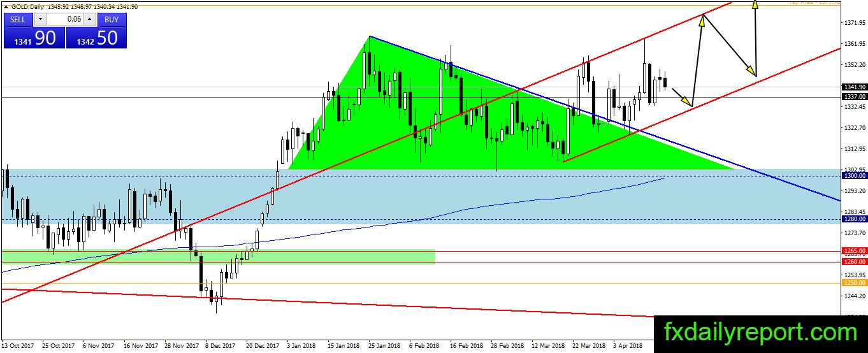Click the 1352.20 price scale value
The width and height of the screenshot is (868, 353).
pyautogui.click(x=854, y=65)
